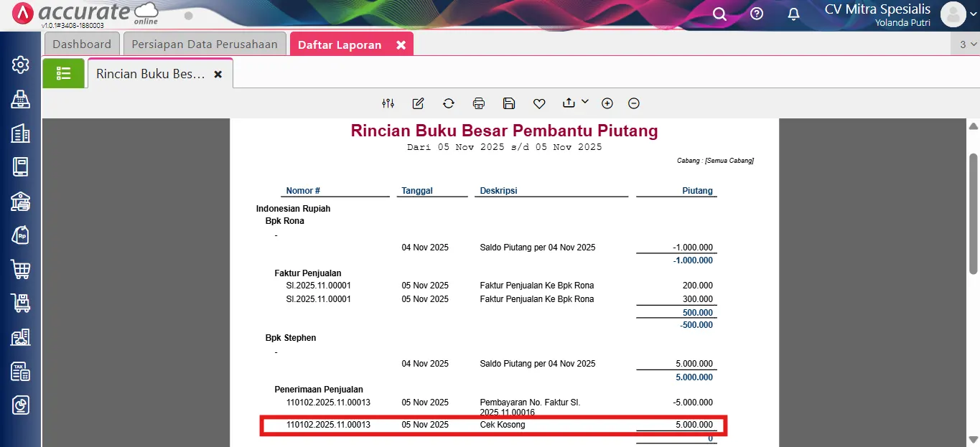Screen dimensions: 980x447
Task: Open notifications bell icon
Action: [793, 14]
